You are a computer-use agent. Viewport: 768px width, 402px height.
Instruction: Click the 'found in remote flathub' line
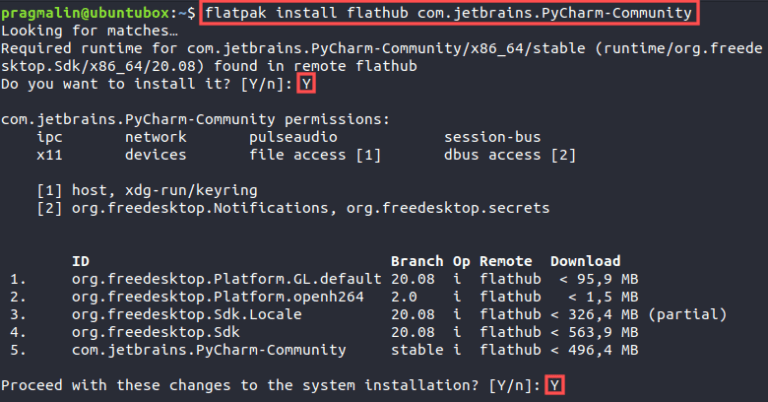point(209,66)
